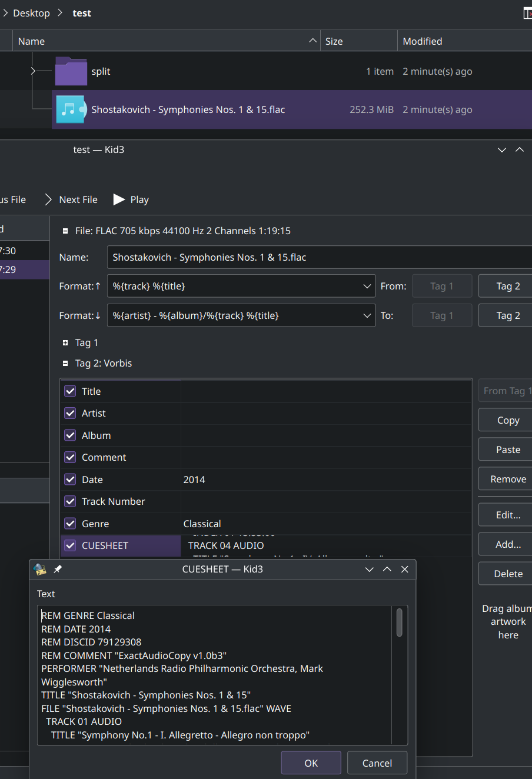Expand the split folder in the tree
Image resolution: width=532 pixels, height=779 pixels.
pyautogui.click(x=34, y=71)
